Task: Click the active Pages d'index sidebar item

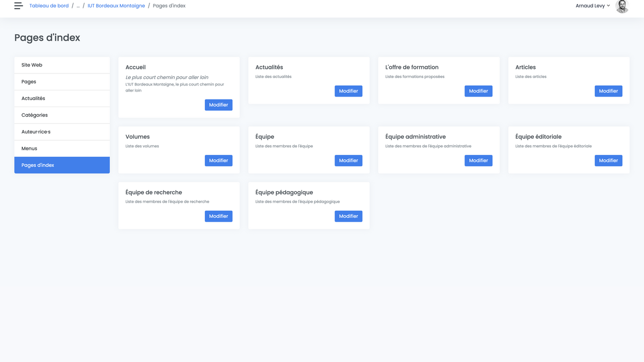Action: click(x=38, y=165)
